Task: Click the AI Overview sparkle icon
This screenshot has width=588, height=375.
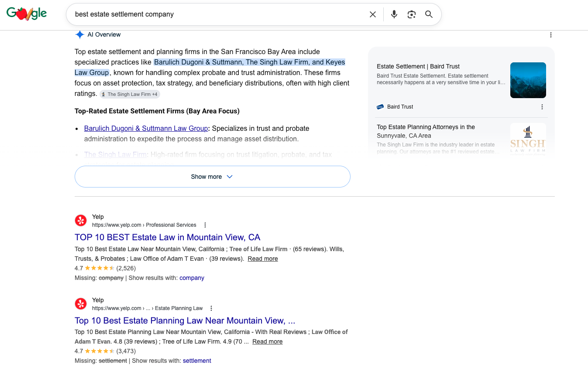Action: coord(79,35)
